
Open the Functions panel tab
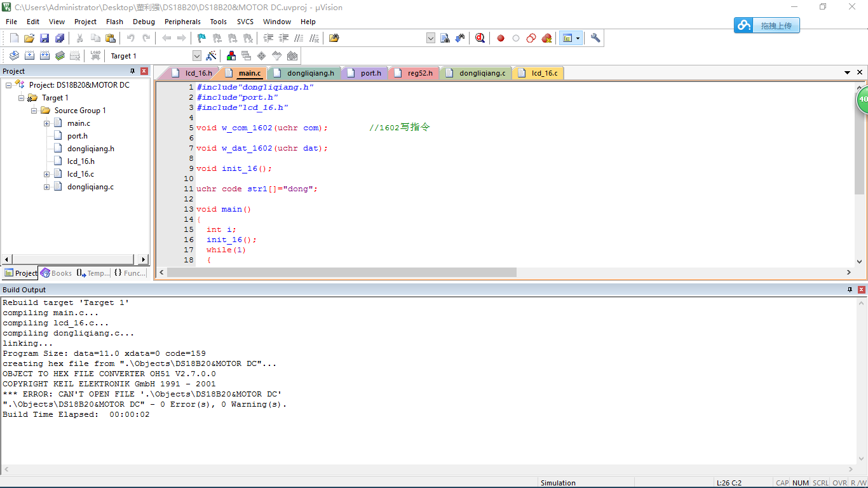point(130,273)
